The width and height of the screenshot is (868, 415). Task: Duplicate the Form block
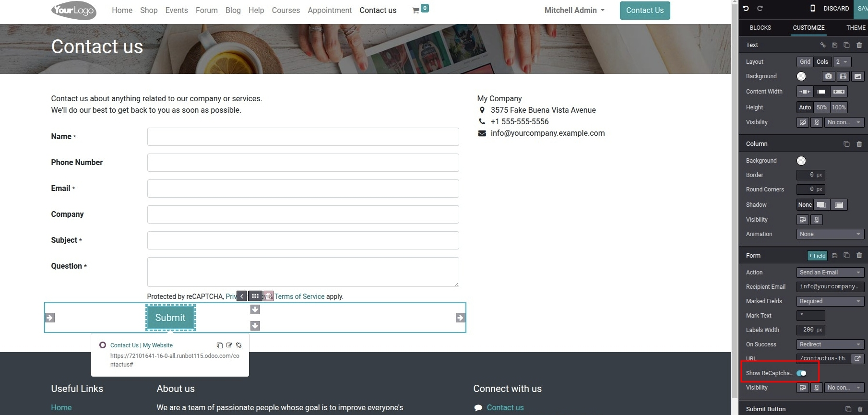847,256
